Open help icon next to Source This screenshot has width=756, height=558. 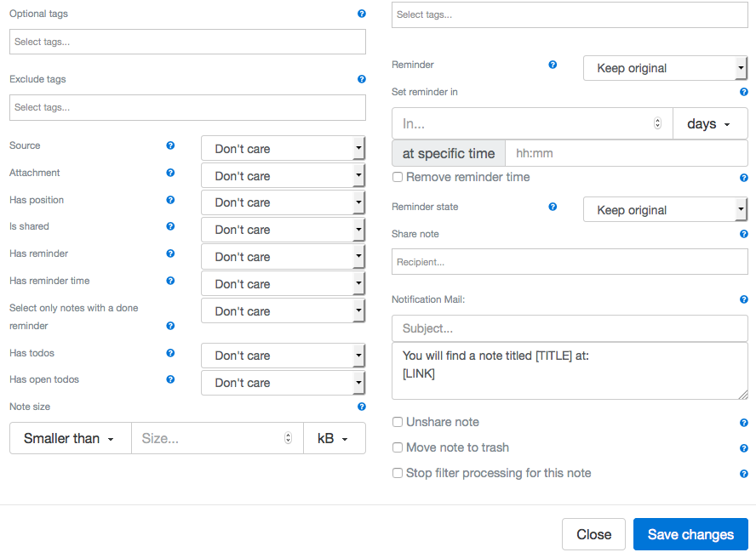[170, 145]
